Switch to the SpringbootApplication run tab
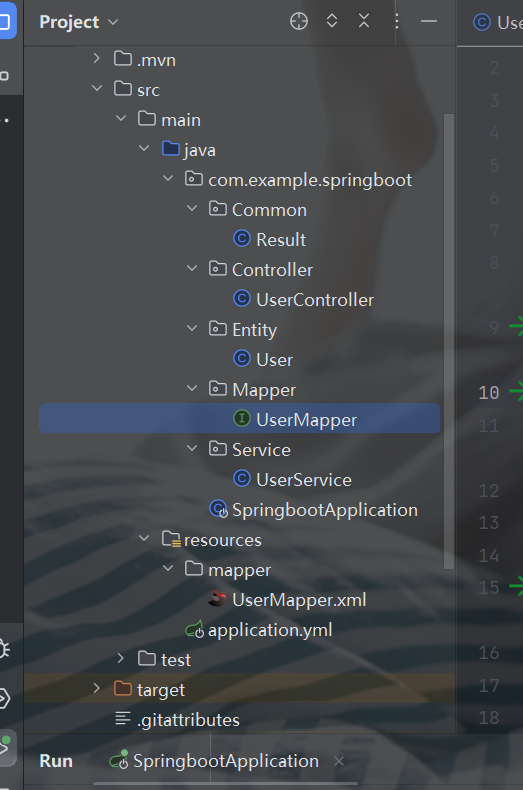The image size is (523, 790). click(226, 761)
